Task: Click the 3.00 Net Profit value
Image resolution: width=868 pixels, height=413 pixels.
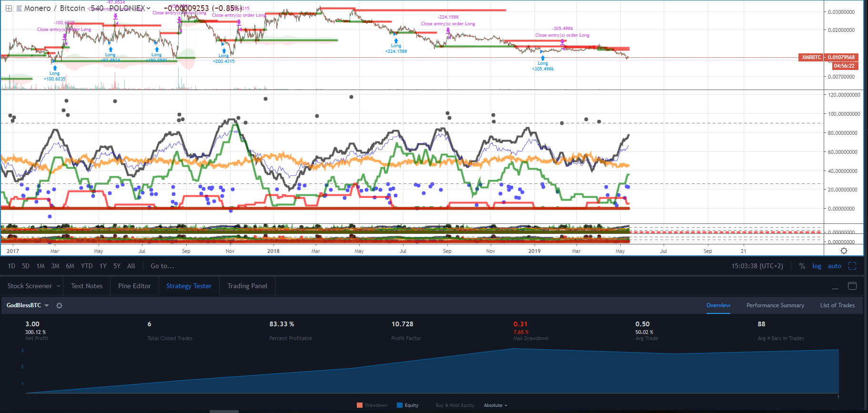Action: pos(32,324)
